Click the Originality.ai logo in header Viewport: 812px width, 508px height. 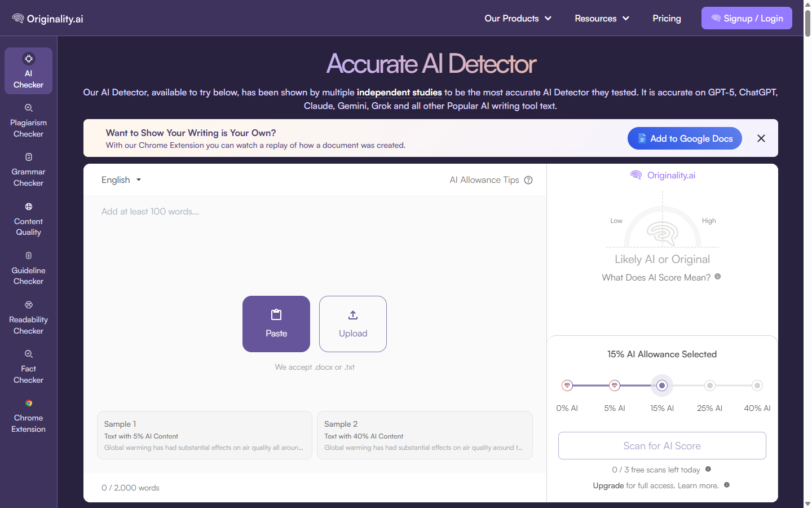(48, 19)
